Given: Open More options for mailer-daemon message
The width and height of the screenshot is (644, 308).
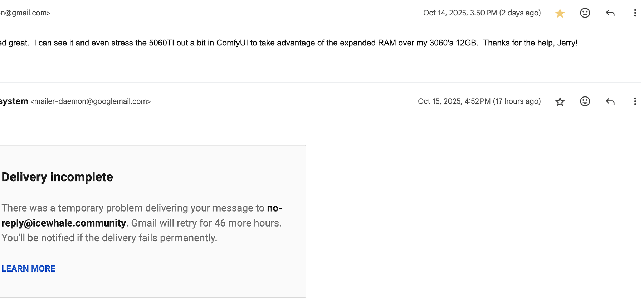Looking at the screenshot, I should [635, 101].
